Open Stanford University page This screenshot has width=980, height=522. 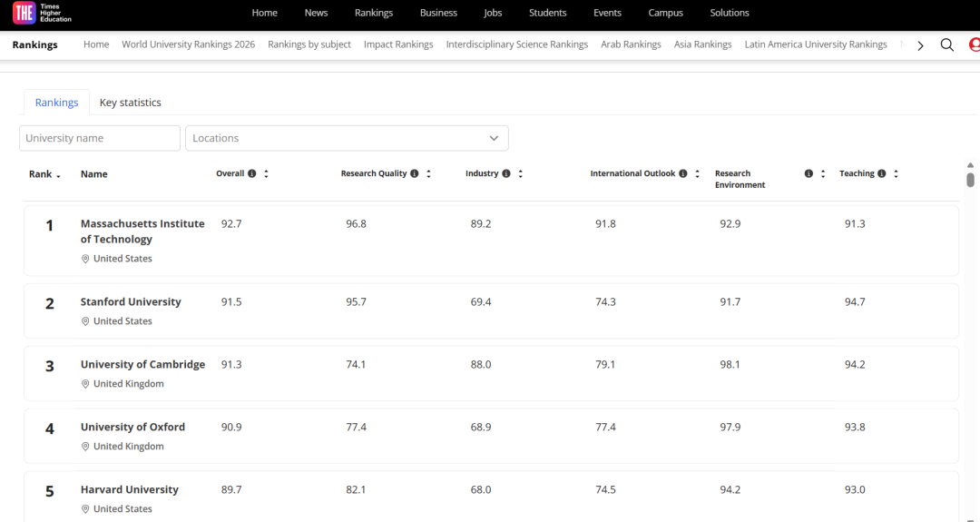point(131,302)
